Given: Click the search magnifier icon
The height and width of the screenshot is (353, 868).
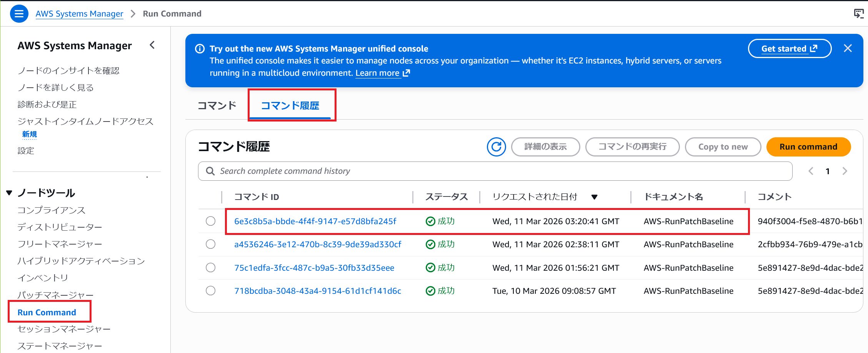Looking at the screenshot, I should (x=210, y=171).
